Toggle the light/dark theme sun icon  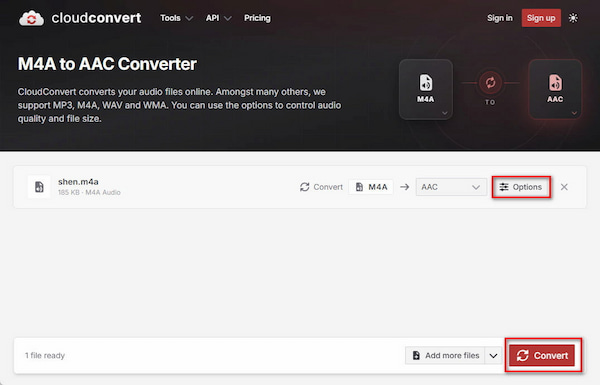pos(573,18)
